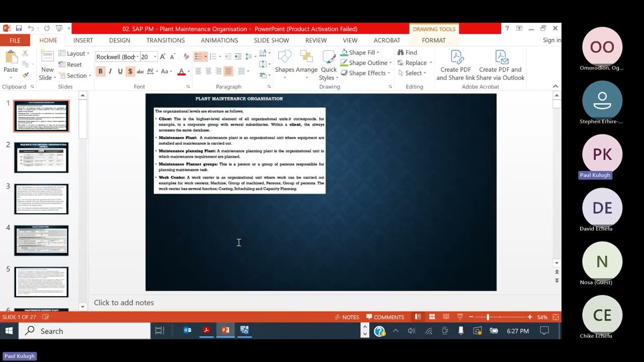Viewport: 644px width, 362px height.
Task: Center the text alignment
Action: (208, 71)
